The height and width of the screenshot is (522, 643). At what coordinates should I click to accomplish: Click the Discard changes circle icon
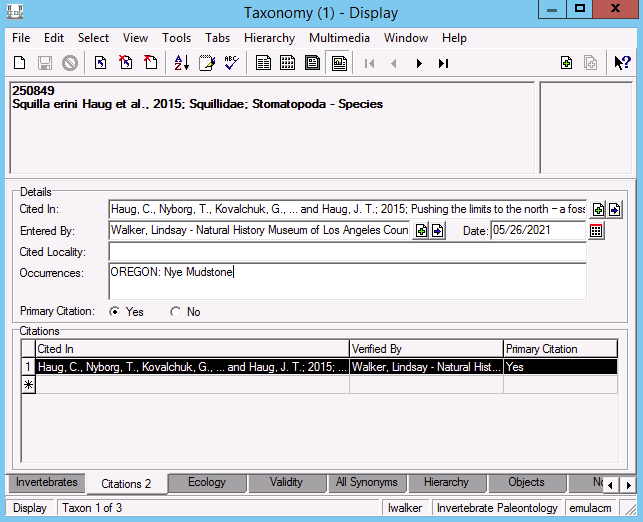[70, 63]
